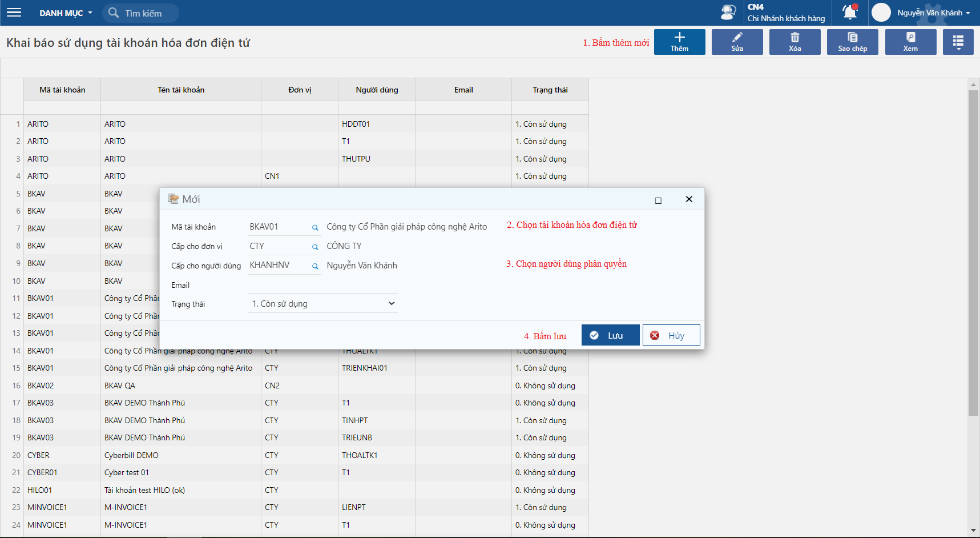Click the Xem (view) toolbar button
Viewport: 980px width, 538px height.
(x=910, y=42)
